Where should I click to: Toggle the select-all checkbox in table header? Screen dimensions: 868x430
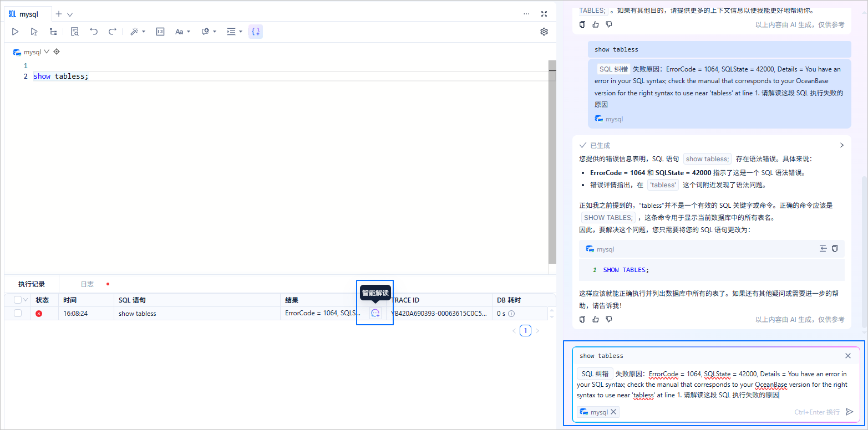(18, 300)
